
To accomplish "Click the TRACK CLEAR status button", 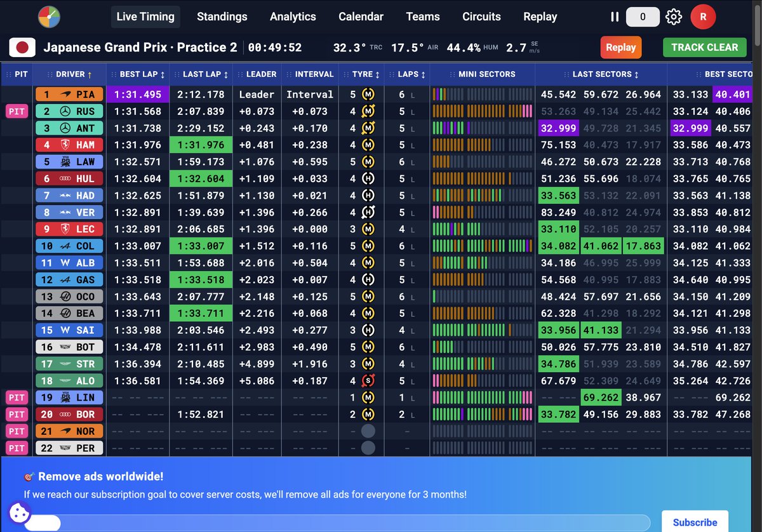I will tap(705, 48).
